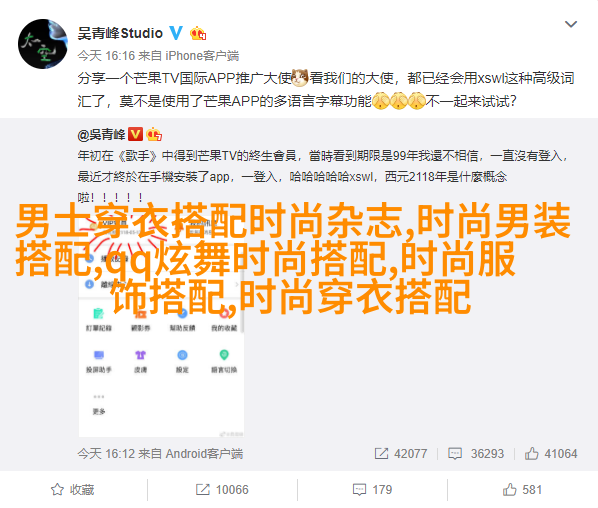Open the 吴青峰Studio username link

(x=120, y=33)
